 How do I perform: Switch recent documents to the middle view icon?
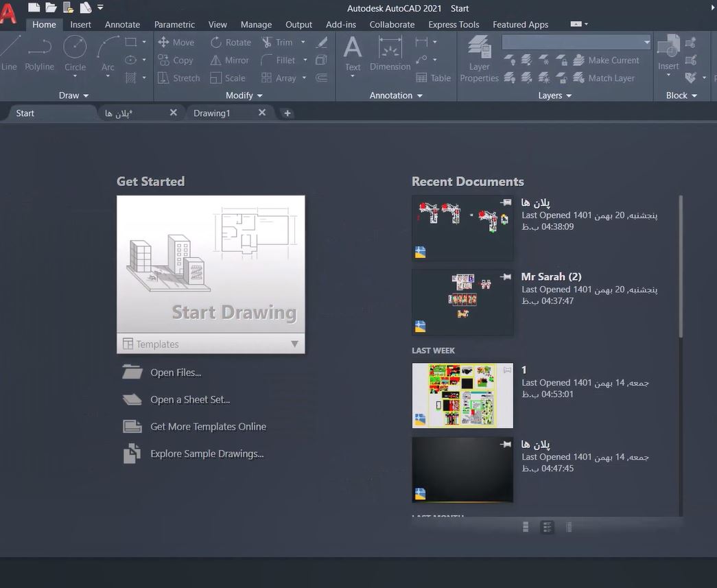(547, 527)
